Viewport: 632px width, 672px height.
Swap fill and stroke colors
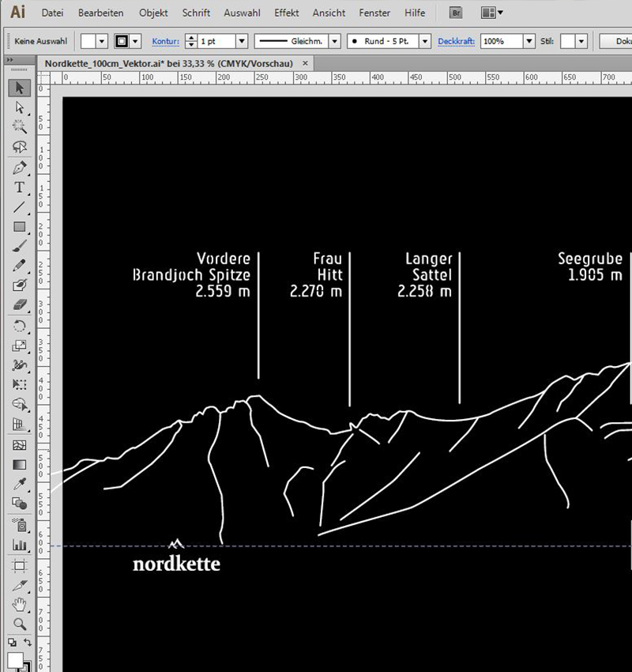(28, 642)
